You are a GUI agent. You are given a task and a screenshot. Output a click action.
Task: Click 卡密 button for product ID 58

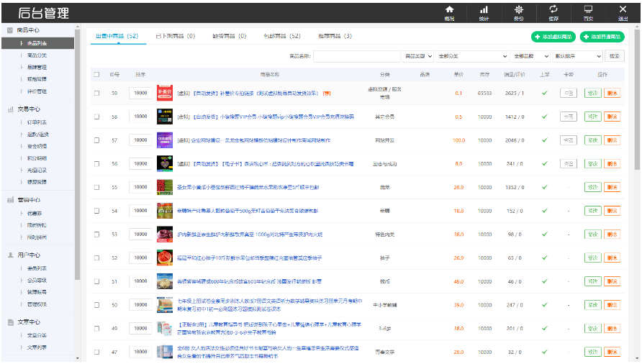point(569,117)
